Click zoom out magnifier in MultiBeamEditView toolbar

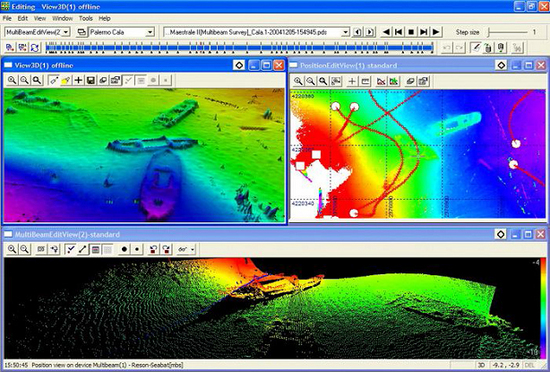[24, 249]
